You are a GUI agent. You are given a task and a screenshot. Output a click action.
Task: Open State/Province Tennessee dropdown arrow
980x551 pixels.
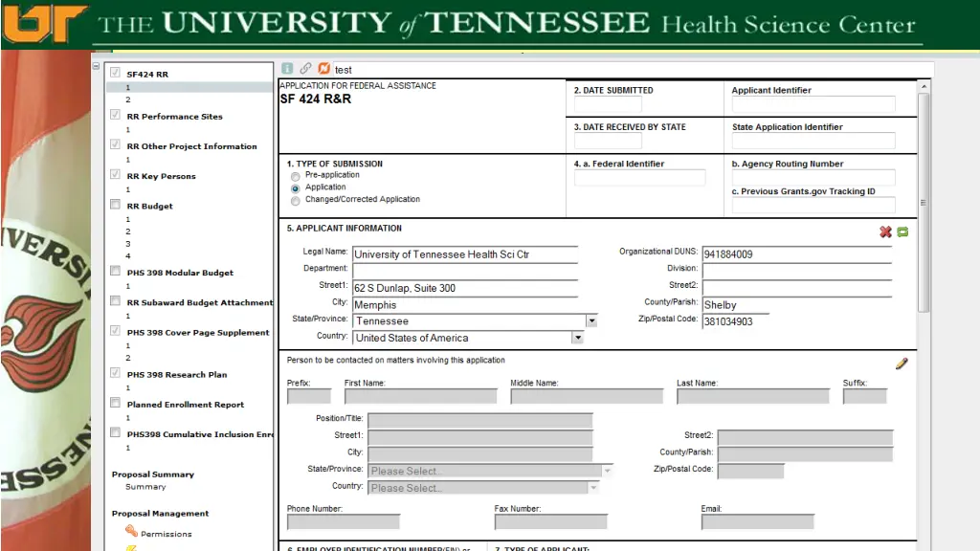[x=591, y=321]
